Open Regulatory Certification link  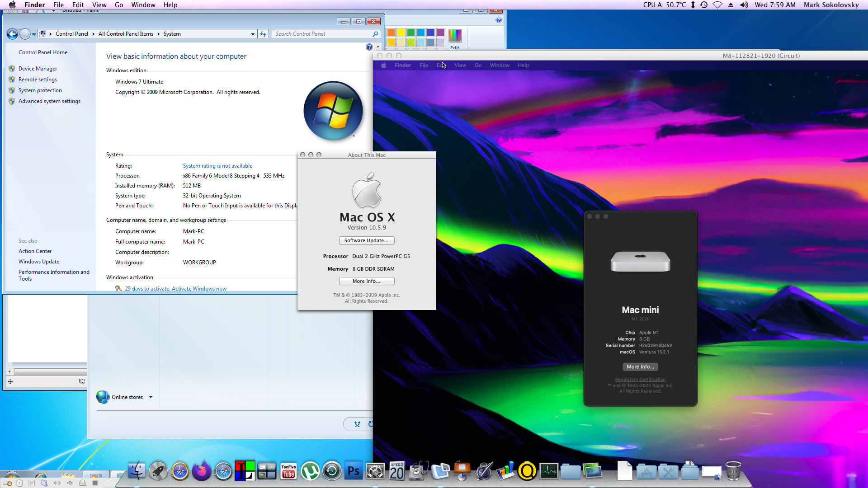coord(640,380)
